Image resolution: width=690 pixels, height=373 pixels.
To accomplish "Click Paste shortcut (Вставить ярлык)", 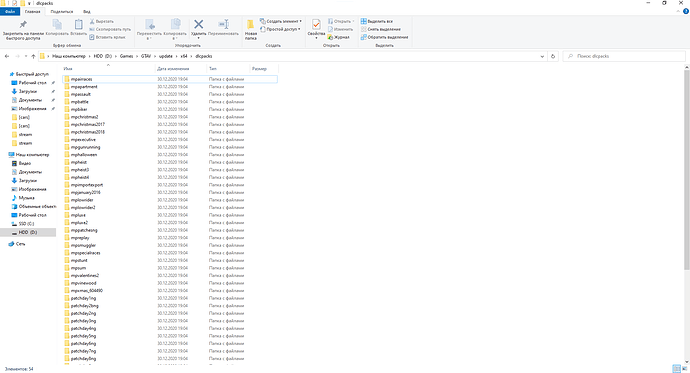I will coord(107,37).
